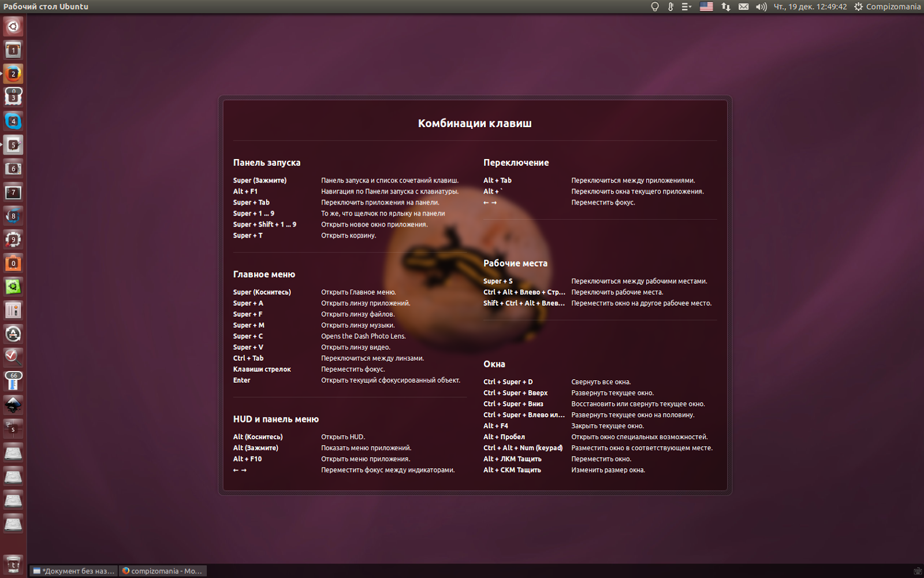Switch to 'compizomania - Mo…' taskbar window

(162, 571)
